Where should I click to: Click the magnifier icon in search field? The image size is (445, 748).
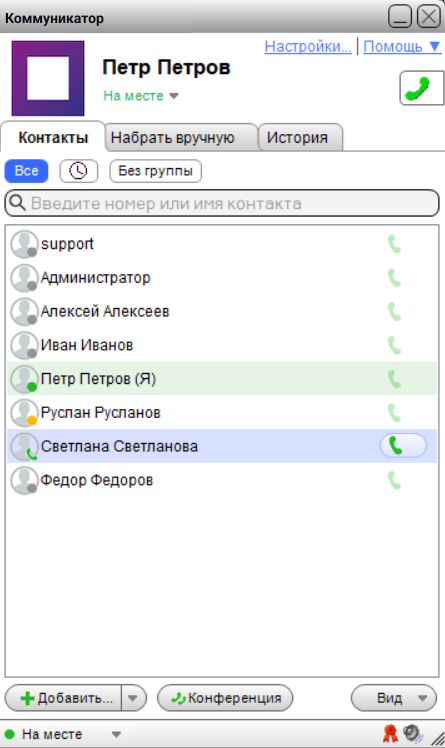click(18, 203)
